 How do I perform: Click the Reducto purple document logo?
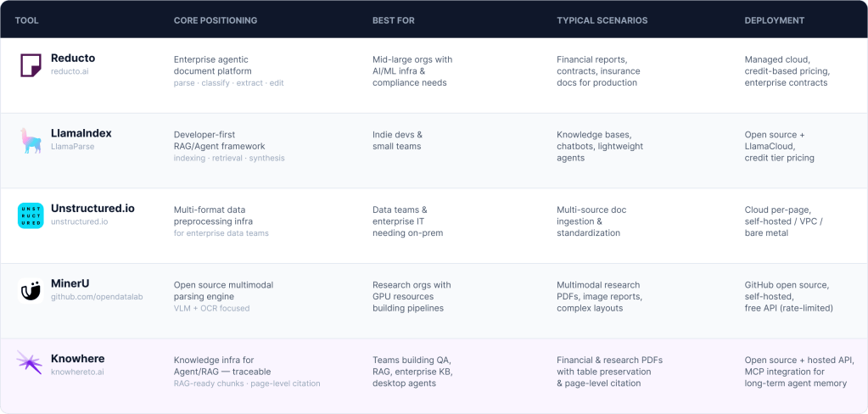click(x=31, y=65)
